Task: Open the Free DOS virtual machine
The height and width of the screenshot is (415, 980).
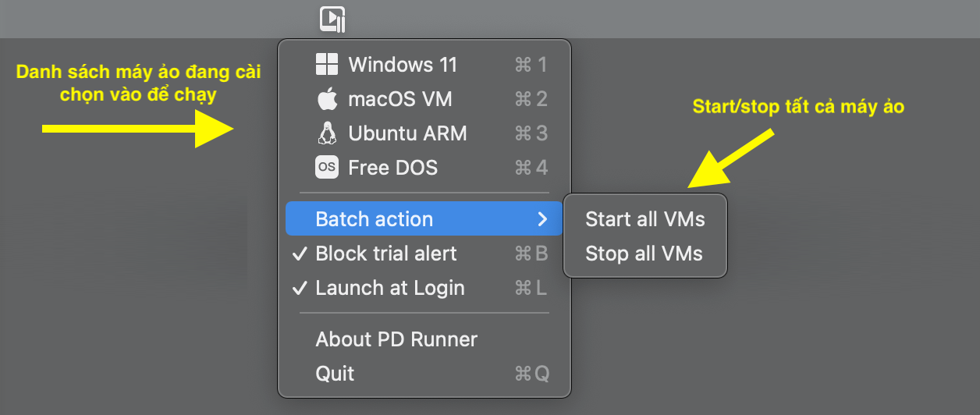Action: [x=392, y=168]
